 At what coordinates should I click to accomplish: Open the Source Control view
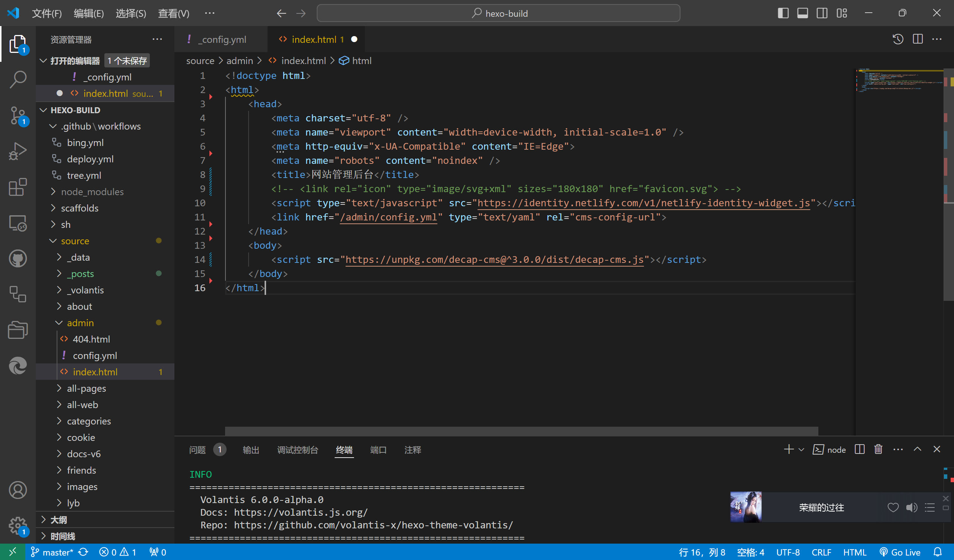point(18,115)
